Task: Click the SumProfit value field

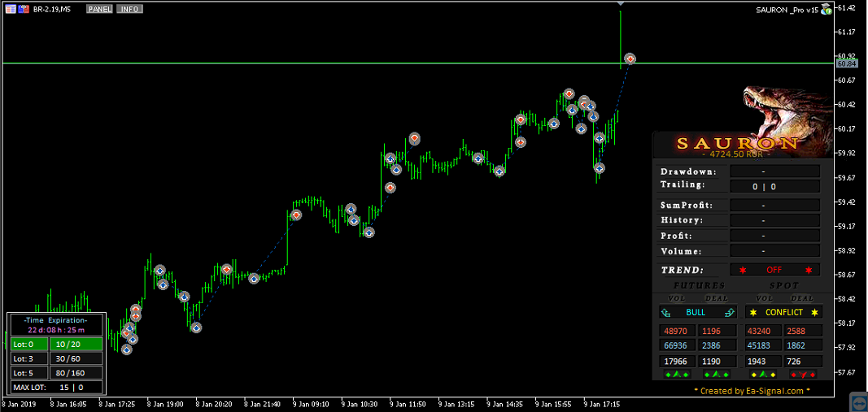Action: [x=774, y=205]
